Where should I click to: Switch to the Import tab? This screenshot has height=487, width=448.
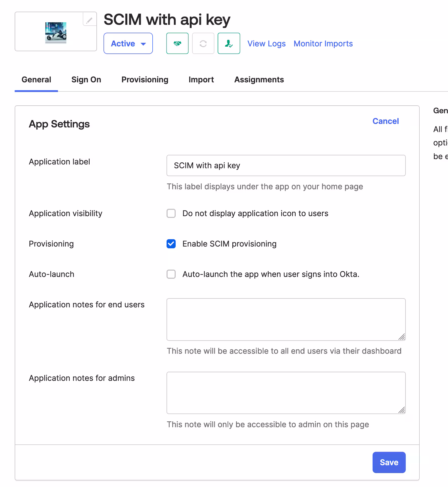tap(201, 79)
